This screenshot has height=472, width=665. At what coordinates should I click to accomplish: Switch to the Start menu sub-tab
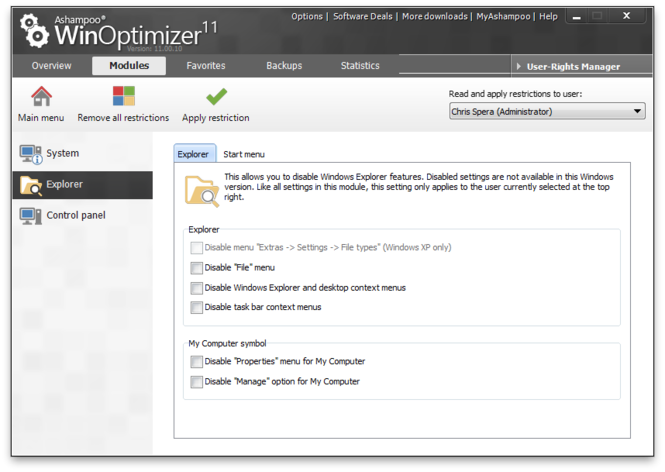coord(244,154)
